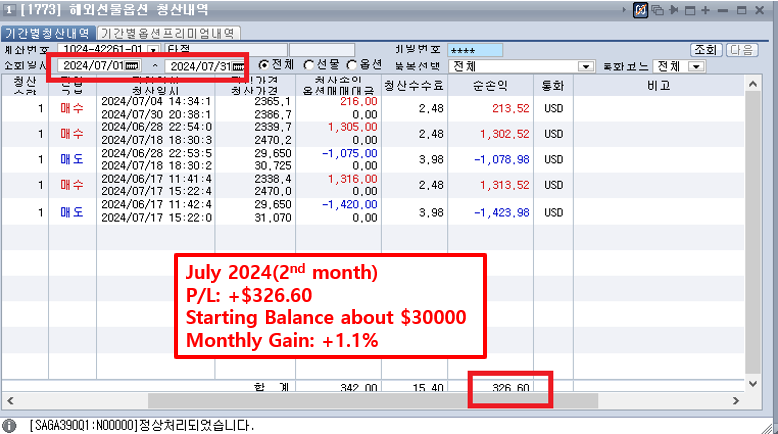The image size is (778, 434).
Task: Click the price cell 2470.2
Action: point(273,140)
